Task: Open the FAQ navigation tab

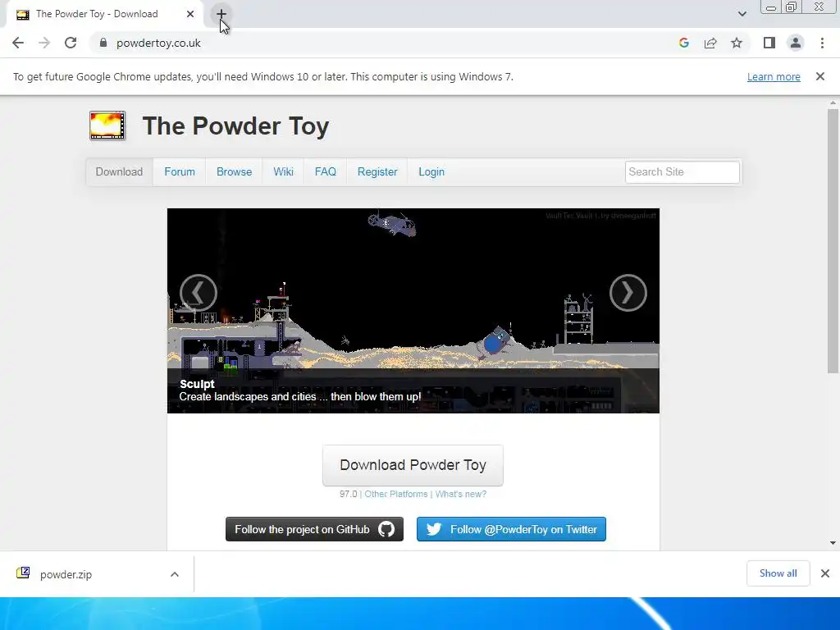Action: tap(326, 172)
